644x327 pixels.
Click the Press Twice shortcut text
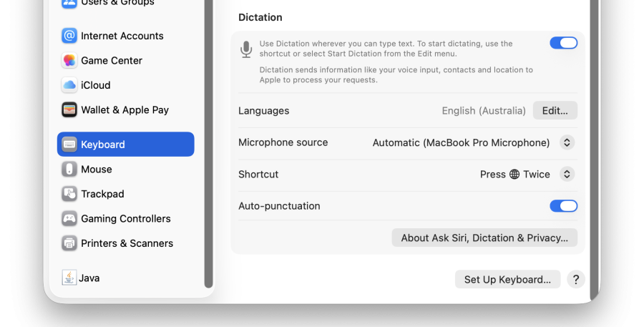pos(515,174)
